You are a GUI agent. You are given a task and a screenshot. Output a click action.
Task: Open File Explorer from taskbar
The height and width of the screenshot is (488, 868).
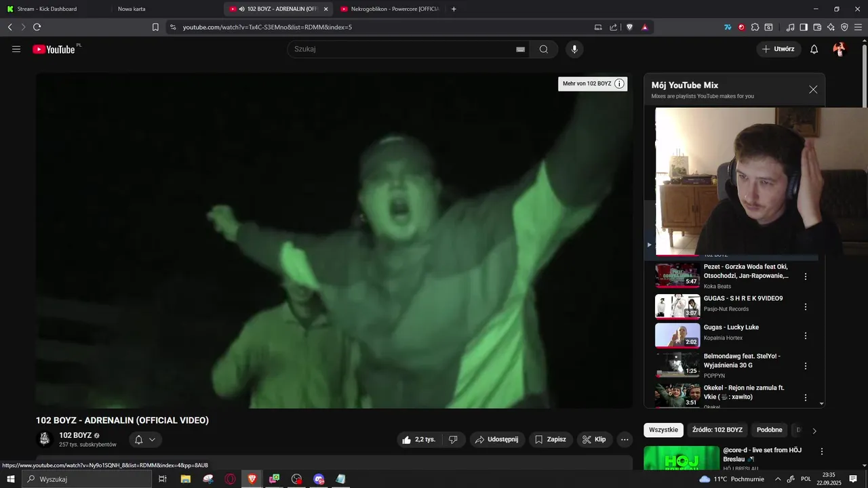pos(185,479)
